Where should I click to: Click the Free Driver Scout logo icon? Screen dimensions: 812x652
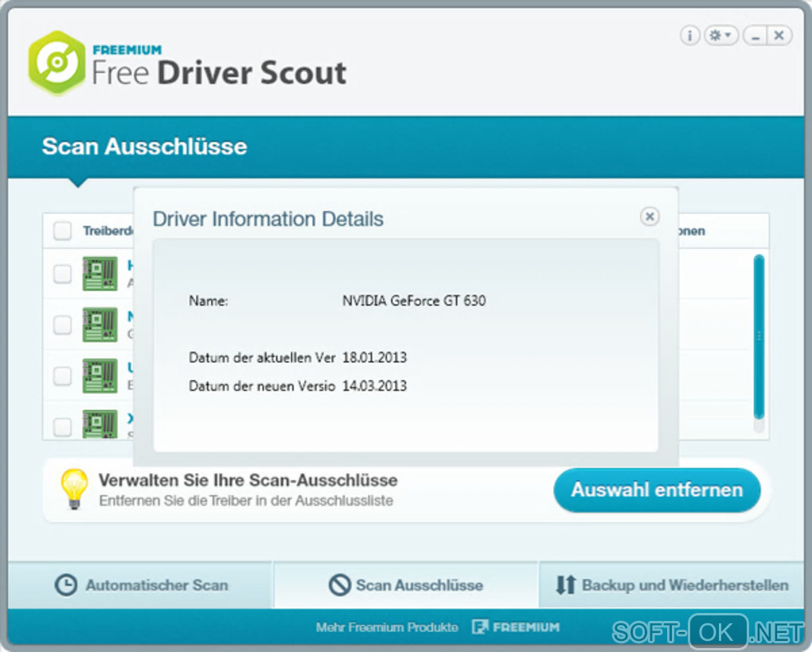pos(57,62)
